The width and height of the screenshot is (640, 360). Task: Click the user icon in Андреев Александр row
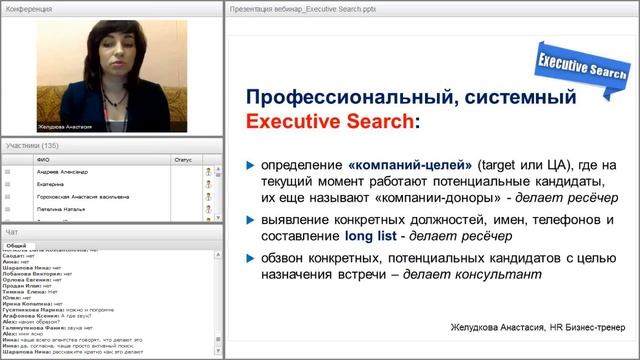(209, 172)
